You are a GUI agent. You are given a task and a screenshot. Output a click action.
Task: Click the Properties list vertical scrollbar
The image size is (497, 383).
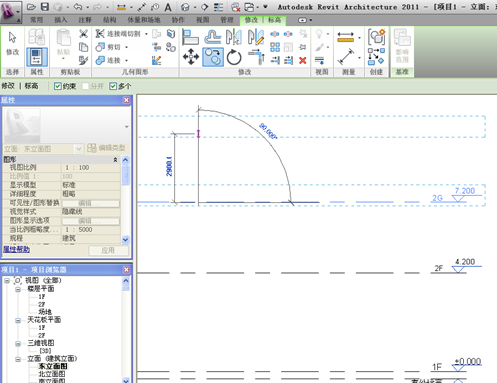pyautogui.click(x=125, y=199)
